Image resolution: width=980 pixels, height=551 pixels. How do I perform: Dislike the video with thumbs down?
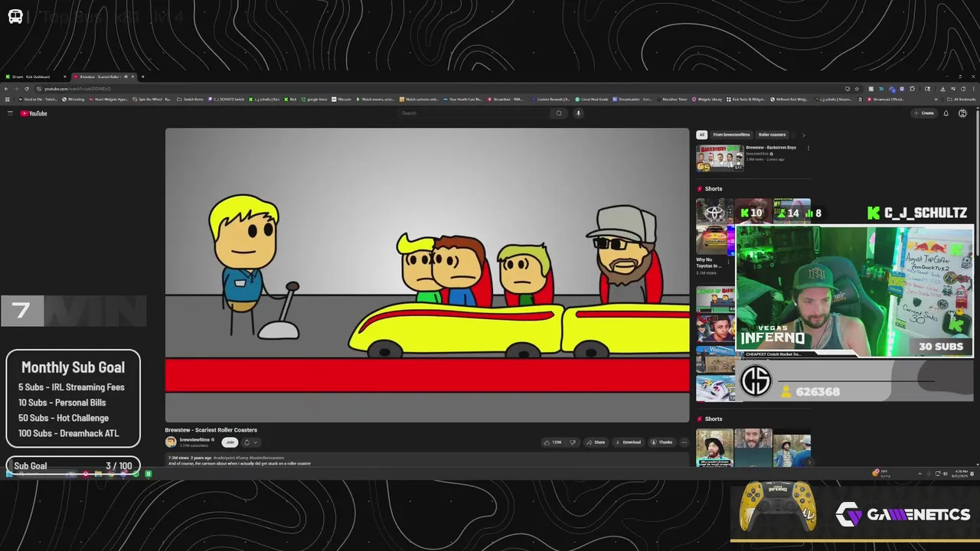click(x=572, y=442)
